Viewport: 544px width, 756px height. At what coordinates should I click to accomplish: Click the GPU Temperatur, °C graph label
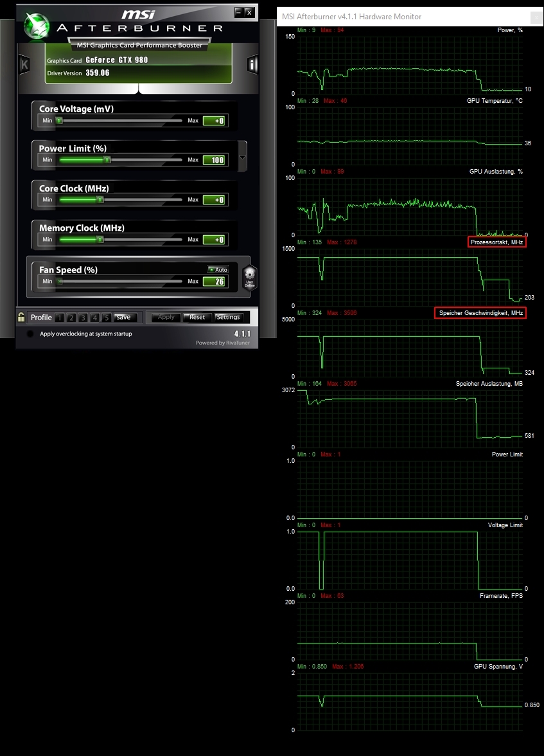point(495,101)
